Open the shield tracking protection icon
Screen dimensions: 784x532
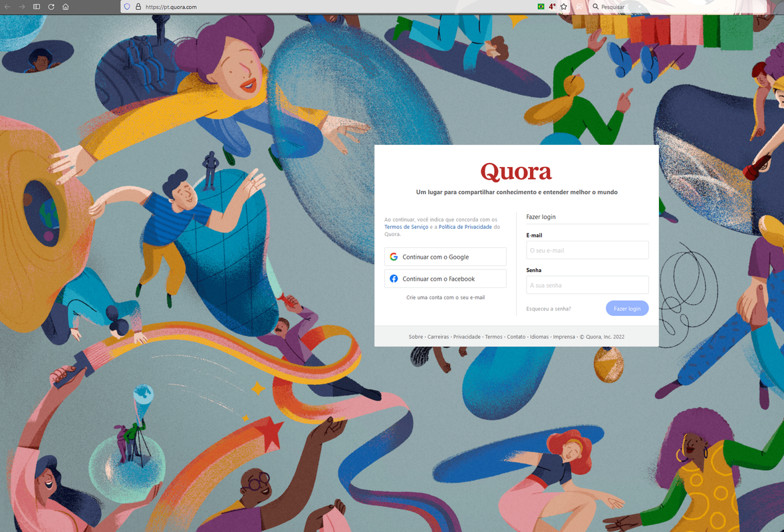(127, 7)
